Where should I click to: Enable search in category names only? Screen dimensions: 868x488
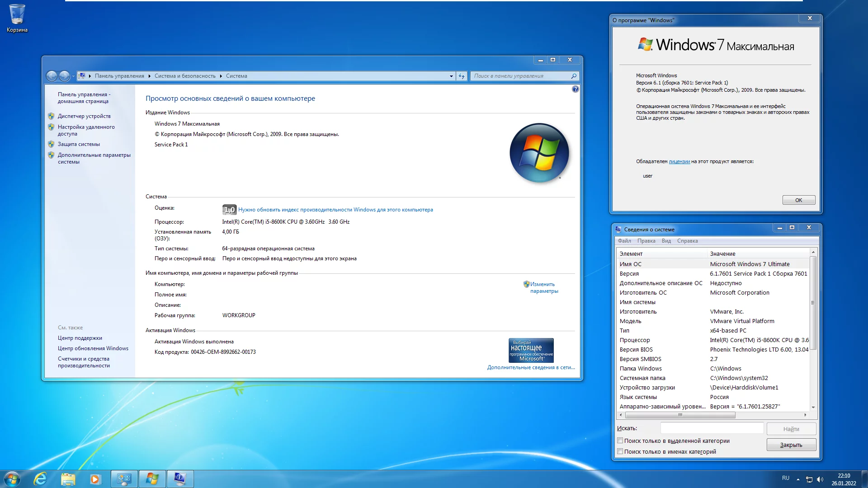[x=620, y=451]
